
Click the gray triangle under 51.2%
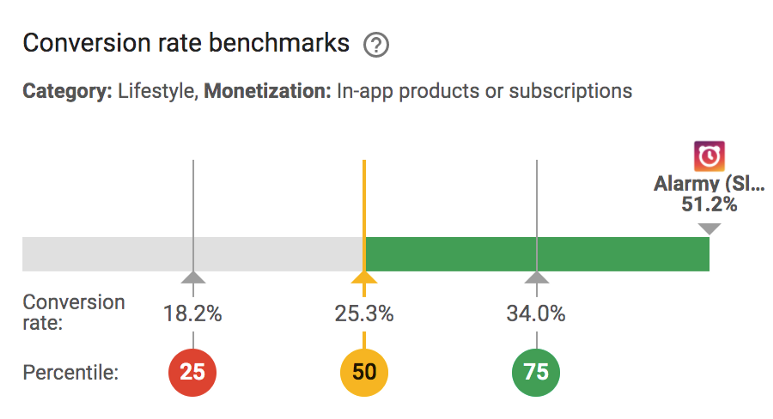pyautogui.click(x=709, y=229)
